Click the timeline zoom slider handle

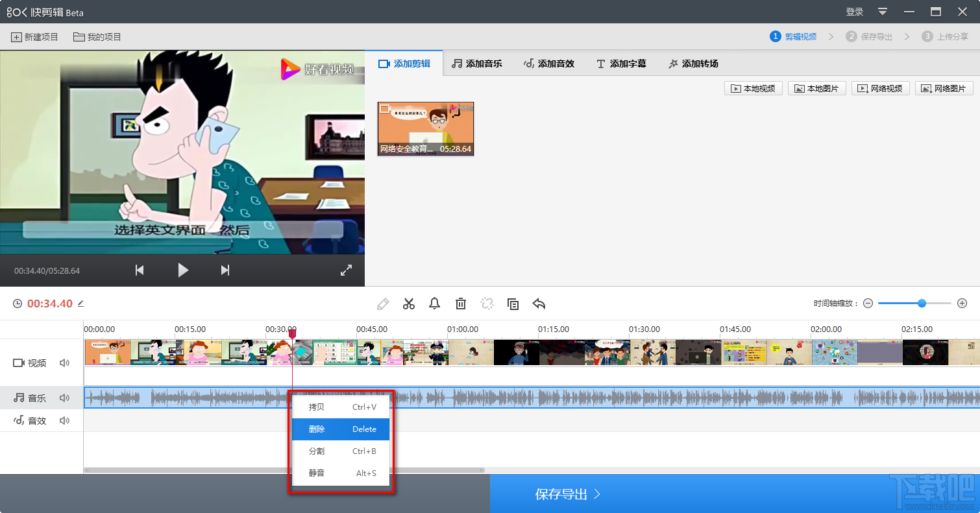[922, 303]
